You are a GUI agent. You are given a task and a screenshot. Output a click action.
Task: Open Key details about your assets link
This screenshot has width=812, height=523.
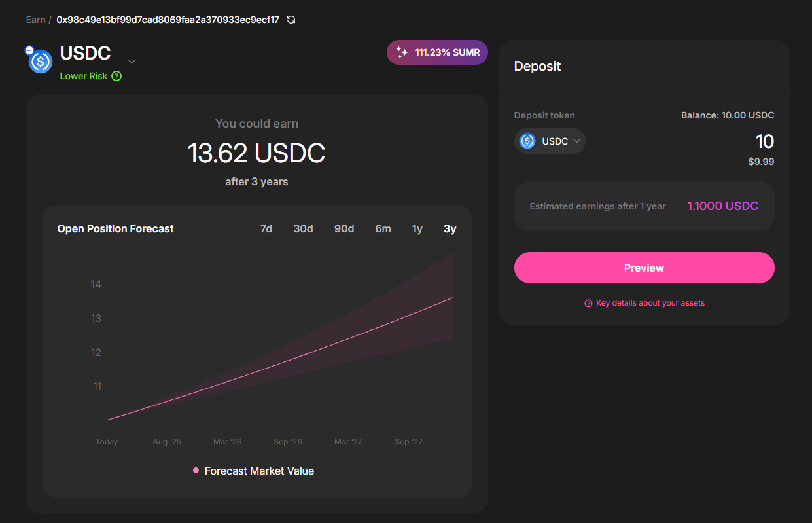tap(650, 303)
